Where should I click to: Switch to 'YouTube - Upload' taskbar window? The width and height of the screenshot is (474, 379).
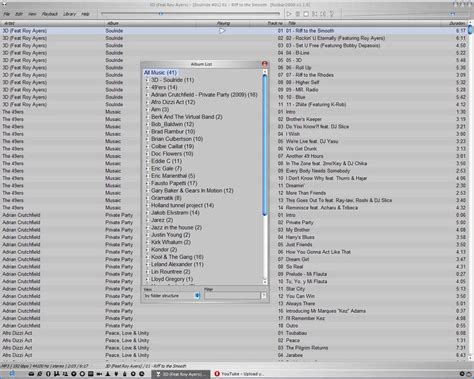pos(239,374)
